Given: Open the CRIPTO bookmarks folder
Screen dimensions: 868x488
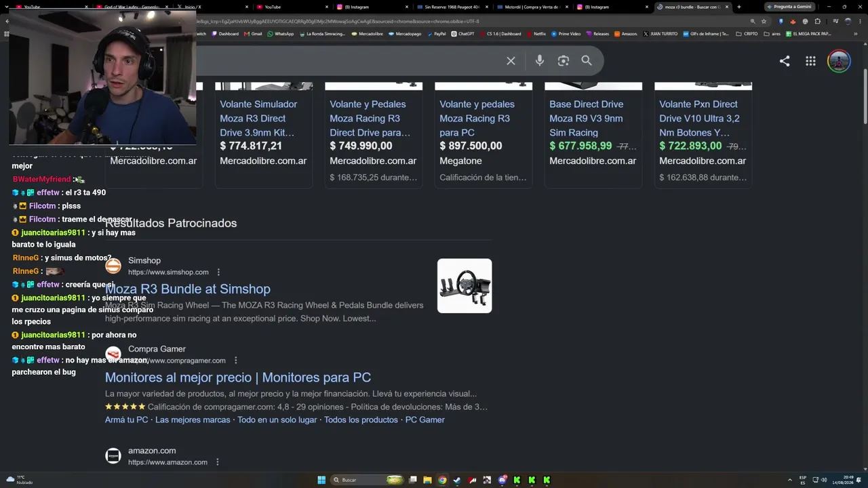Looking at the screenshot, I should click(747, 33).
